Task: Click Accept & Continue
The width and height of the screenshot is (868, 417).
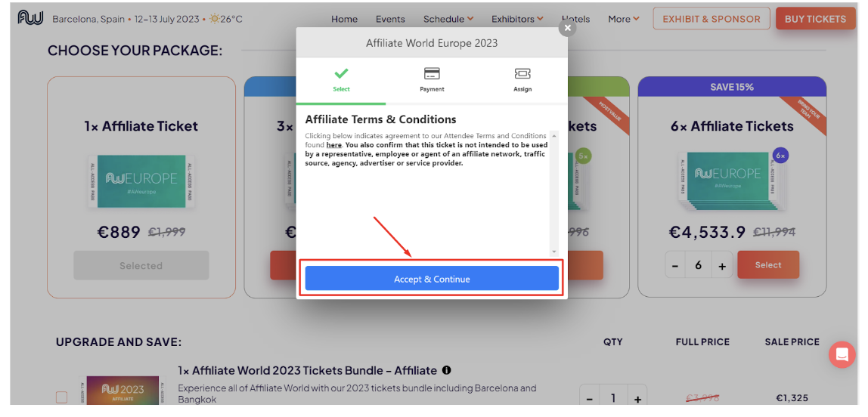Action: pyautogui.click(x=432, y=279)
